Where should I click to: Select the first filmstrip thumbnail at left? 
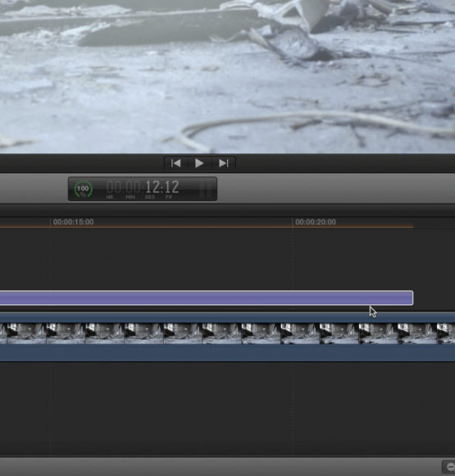coord(3,334)
